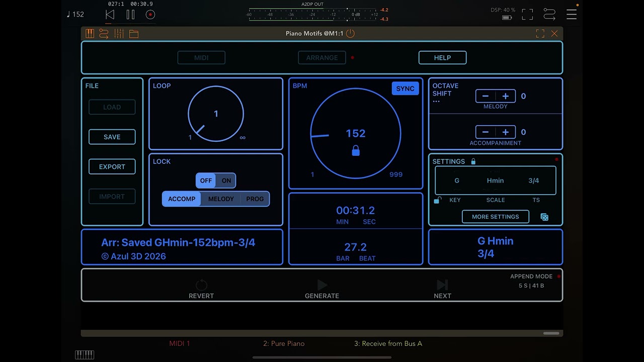Image resolution: width=644 pixels, height=362 pixels.
Task: Select the ACCOMP lock segment
Action: [182, 199]
